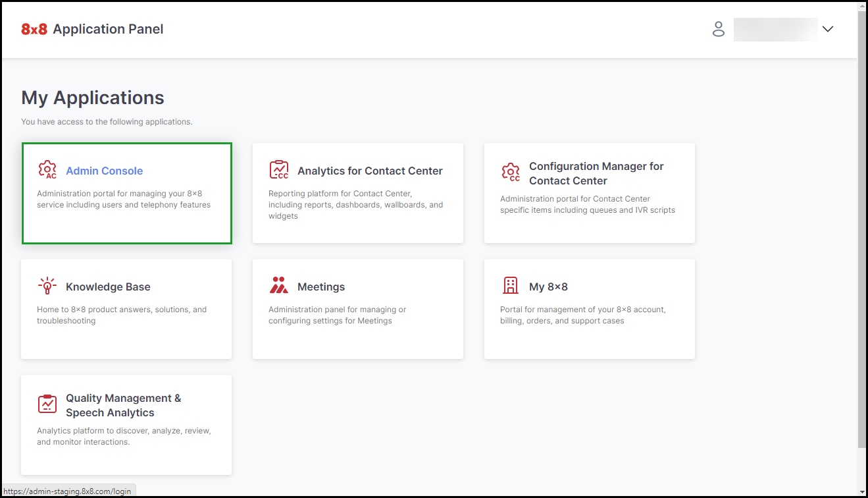Click the Admin Console description text
Viewport: 868px width, 498px height.
(124, 199)
